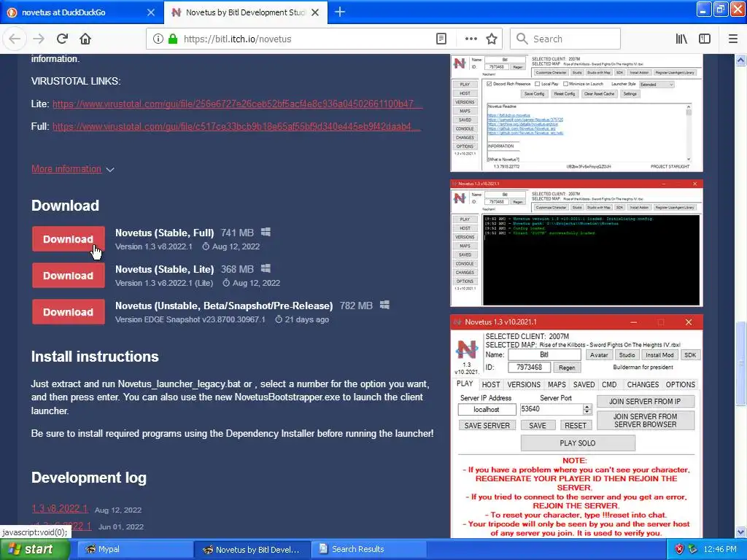Open the page actions three-dot menu
Screen dimensions: 747x560
coord(471,39)
